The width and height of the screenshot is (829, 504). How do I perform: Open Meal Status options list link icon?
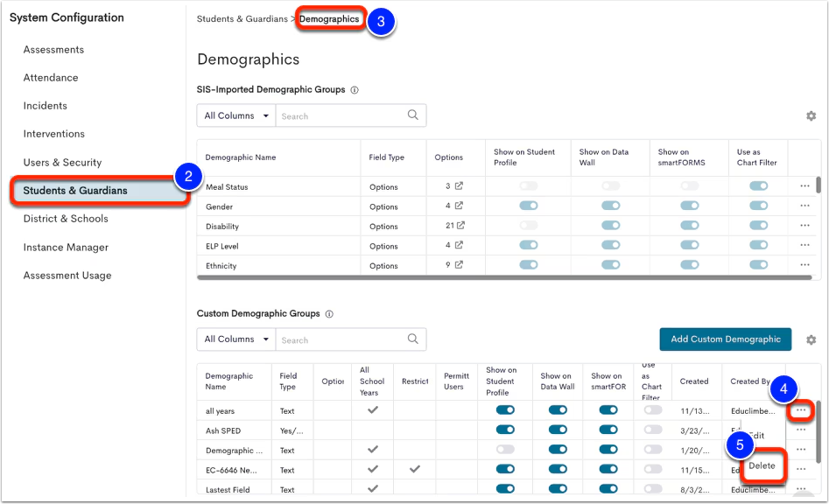coord(459,186)
